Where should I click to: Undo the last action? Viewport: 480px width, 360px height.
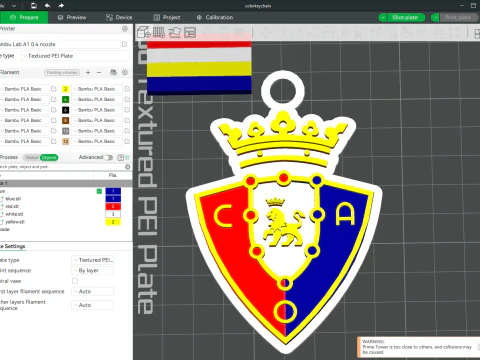[x=47, y=5]
